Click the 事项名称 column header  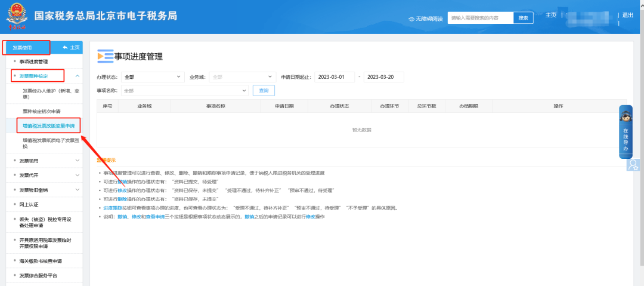pos(216,106)
